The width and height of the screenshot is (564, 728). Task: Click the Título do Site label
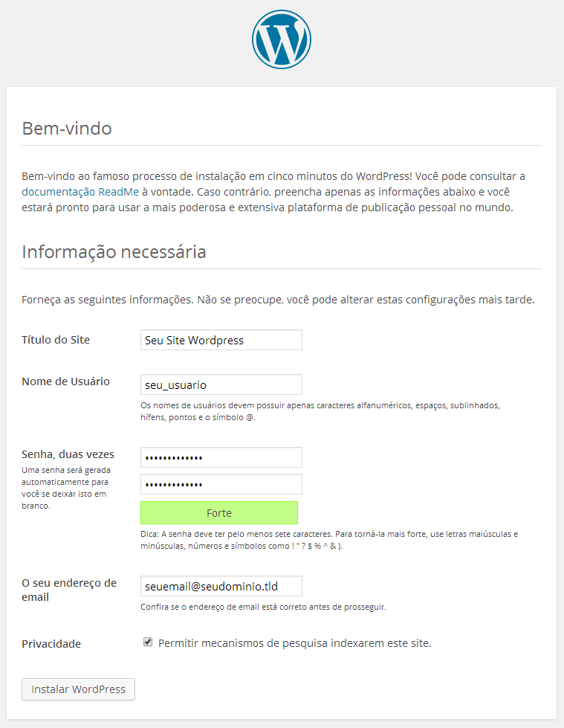[56, 340]
